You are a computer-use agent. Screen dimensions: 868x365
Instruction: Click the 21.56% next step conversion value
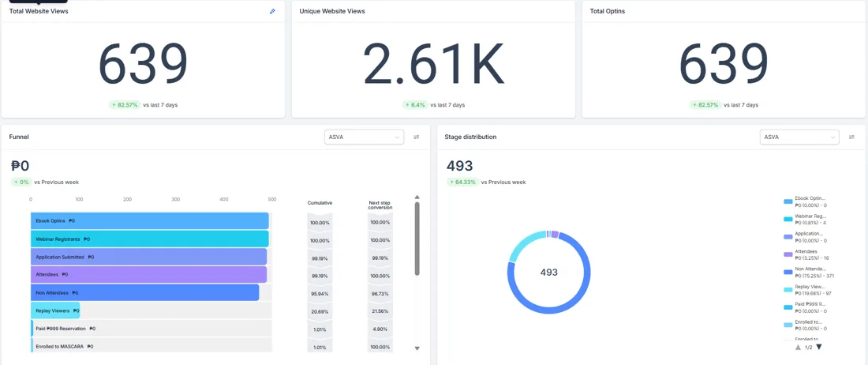(x=380, y=311)
